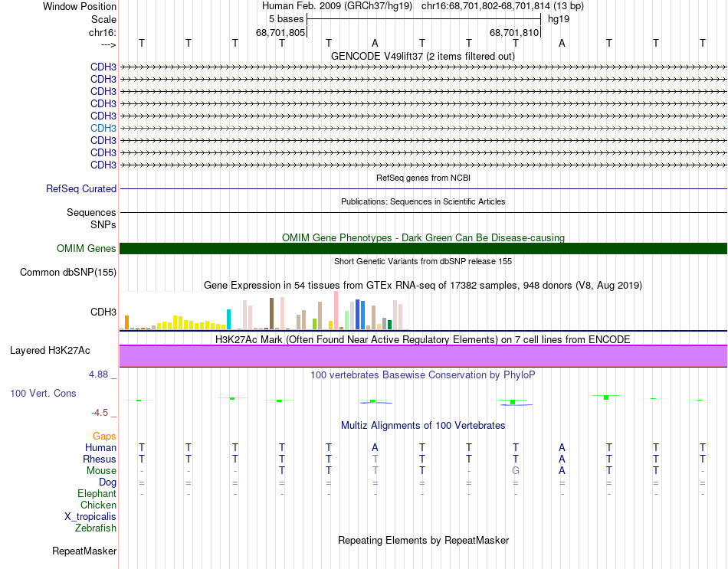The image size is (728, 569).
Task: Click the 4.88 upper PhyloP scale value
Action: click(x=98, y=374)
